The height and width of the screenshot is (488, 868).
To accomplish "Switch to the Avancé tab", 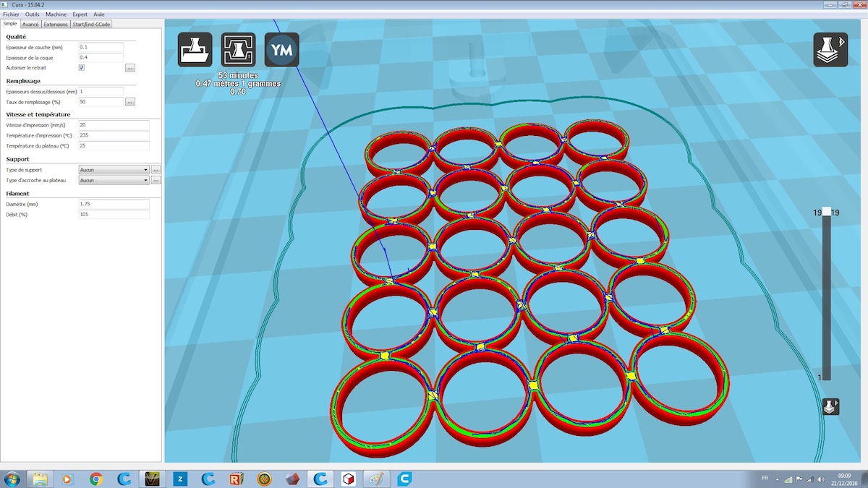I will (x=30, y=24).
